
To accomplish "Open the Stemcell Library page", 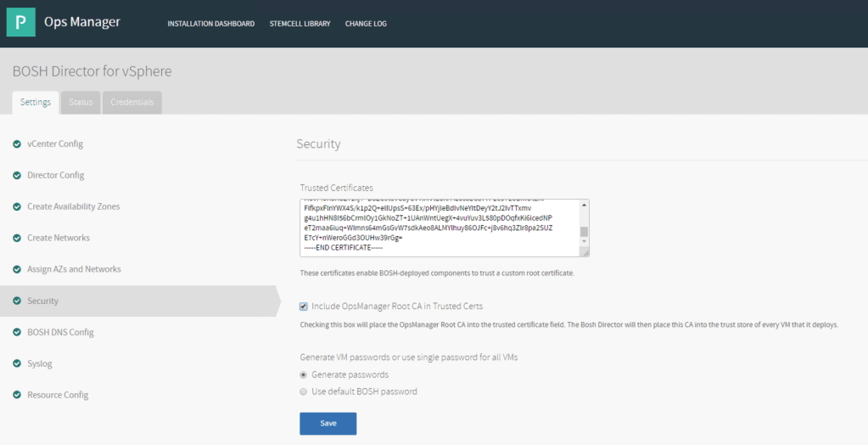I will pyautogui.click(x=300, y=24).
